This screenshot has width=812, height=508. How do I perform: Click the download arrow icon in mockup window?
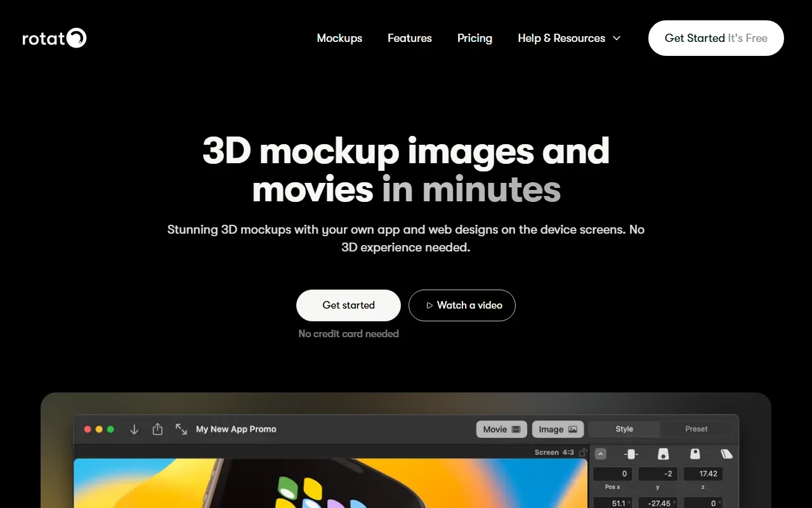click(x=134, y=429)
